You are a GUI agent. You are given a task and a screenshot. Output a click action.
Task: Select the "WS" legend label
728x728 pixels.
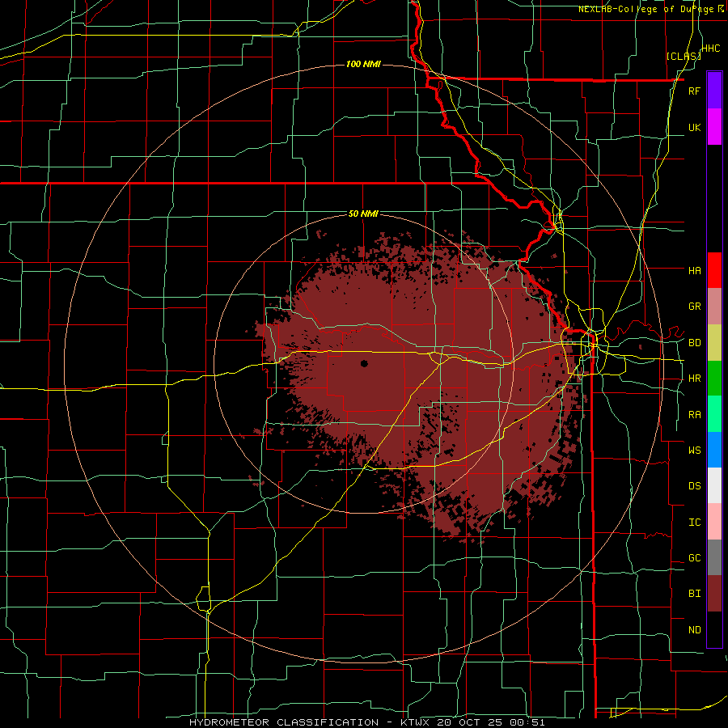pyautogui.click(x=694, y=451)
